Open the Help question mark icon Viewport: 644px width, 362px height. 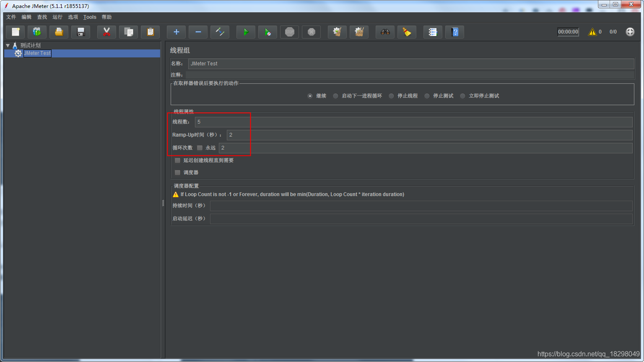[455, 32]
